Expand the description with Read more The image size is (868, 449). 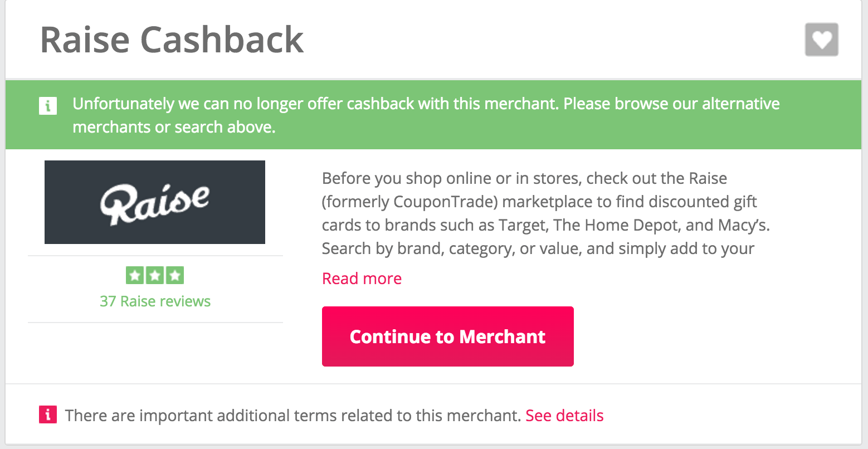coord(362,279)
